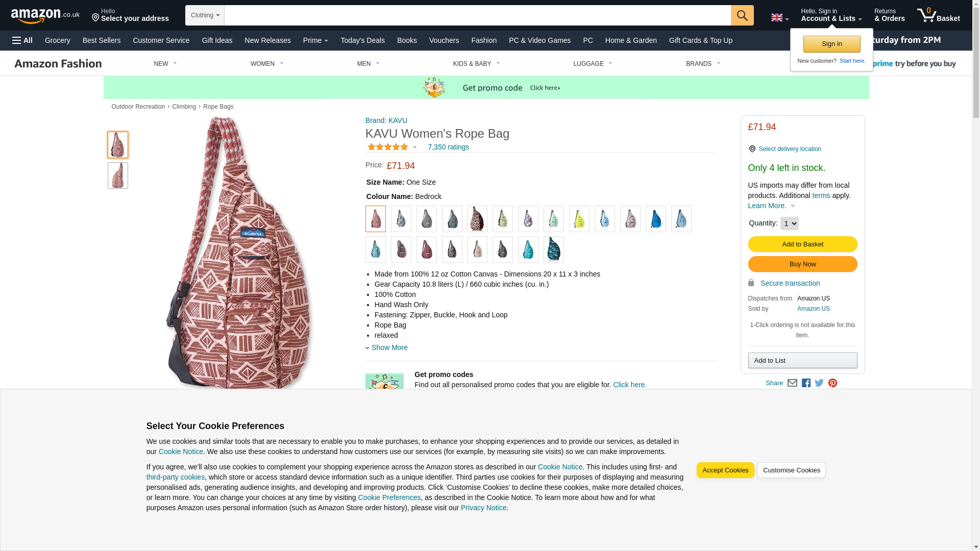View the second product image thumbnail
The height and width of the screenshot is (551, 980).
(118, 176)
